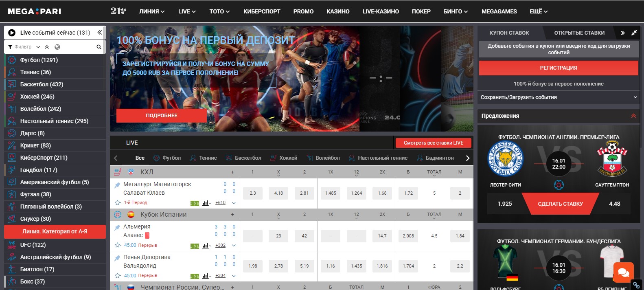Pin the Пенья Депортива match
The width and height of the screenshot is (644, 290).
(117, 258)
